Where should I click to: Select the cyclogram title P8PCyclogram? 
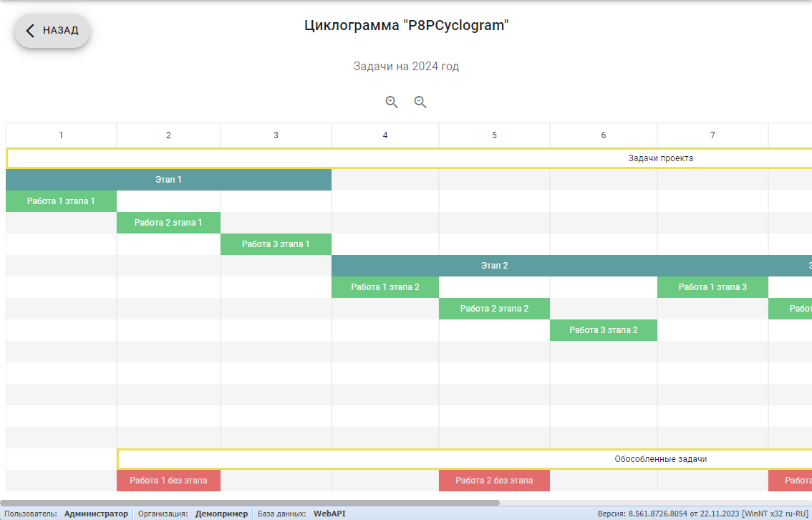point(406,24)
